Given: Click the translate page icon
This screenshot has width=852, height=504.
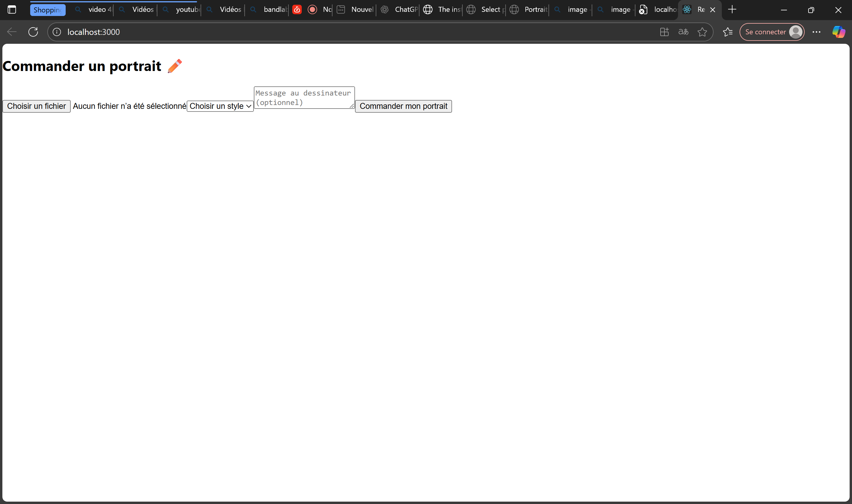Looking at the screenshot, I should pyautogui.click(x=683, y=32).
